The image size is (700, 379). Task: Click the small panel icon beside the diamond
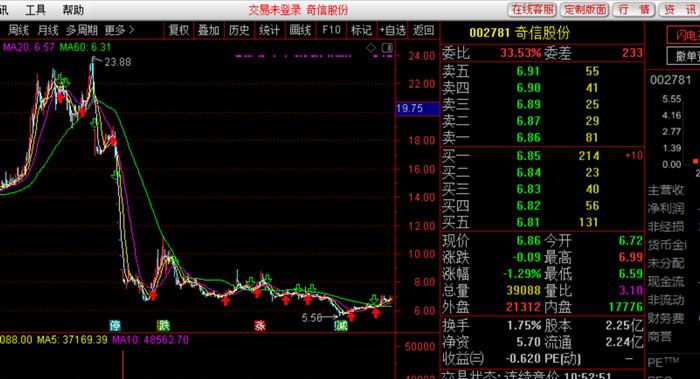pos(387,47)
